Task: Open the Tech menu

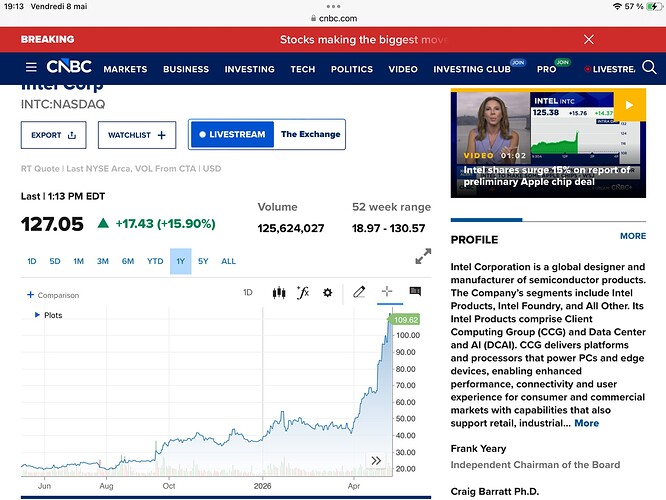Action: pos(303,69)
